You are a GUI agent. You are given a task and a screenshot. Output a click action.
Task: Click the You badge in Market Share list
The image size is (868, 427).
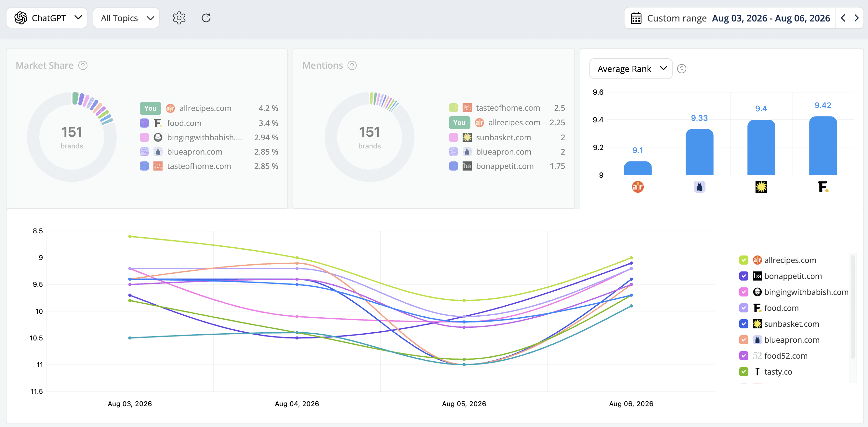150,108
